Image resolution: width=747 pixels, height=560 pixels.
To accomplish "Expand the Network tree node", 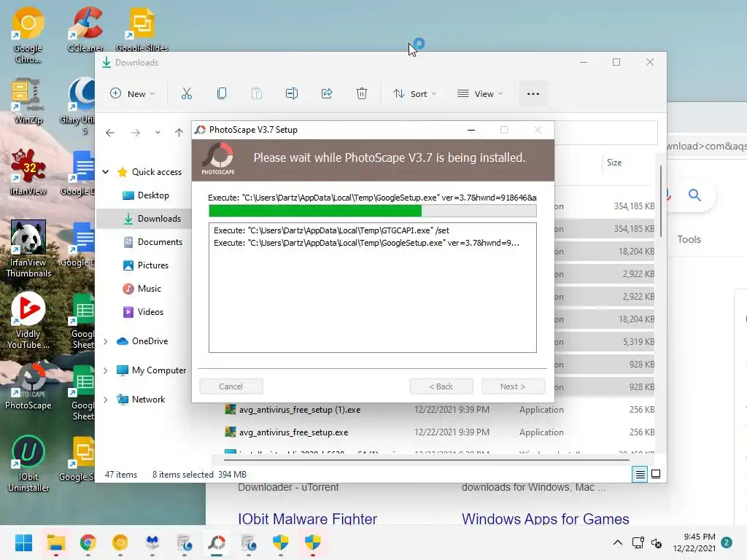I will click(x=106, y=399).
